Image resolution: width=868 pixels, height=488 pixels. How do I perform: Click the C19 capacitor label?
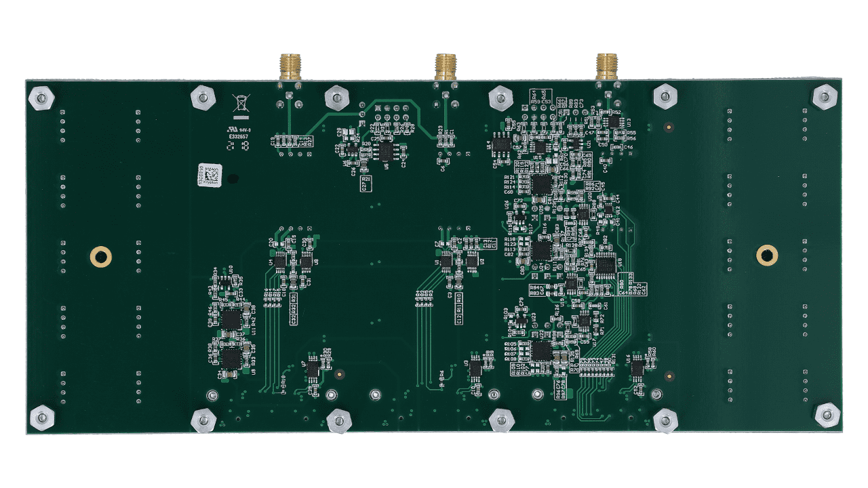tap(272, 142)
